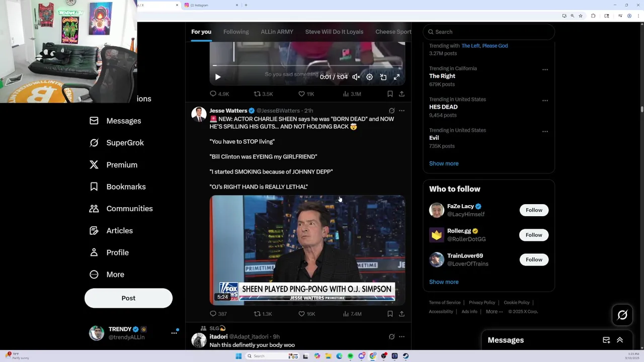Show more Who to follow suggestions

coord(444,282)
